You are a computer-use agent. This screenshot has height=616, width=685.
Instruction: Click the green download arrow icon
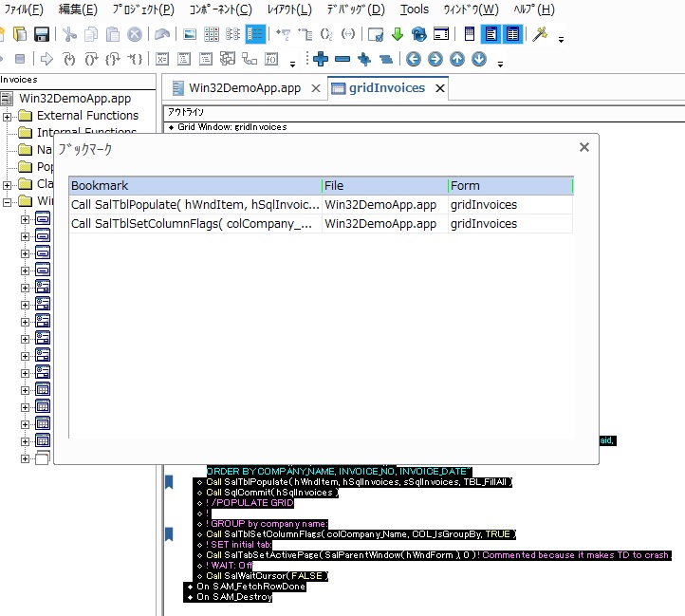(398, 34)
